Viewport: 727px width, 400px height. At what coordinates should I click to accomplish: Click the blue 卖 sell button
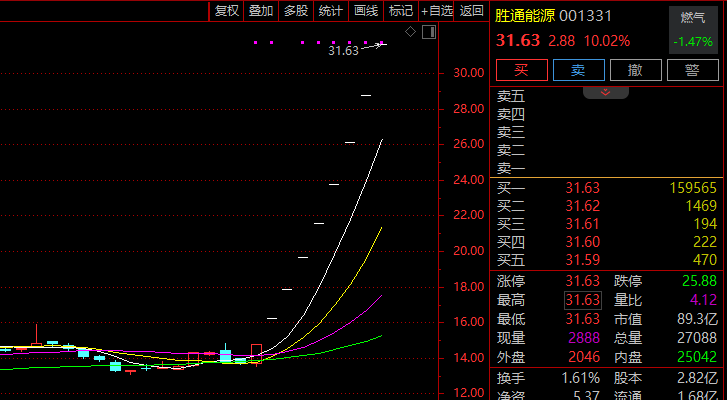tap(577, 70)
